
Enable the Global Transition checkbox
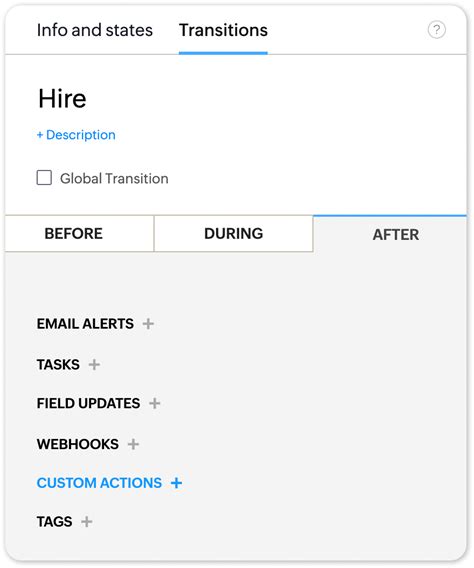(44, 178)
